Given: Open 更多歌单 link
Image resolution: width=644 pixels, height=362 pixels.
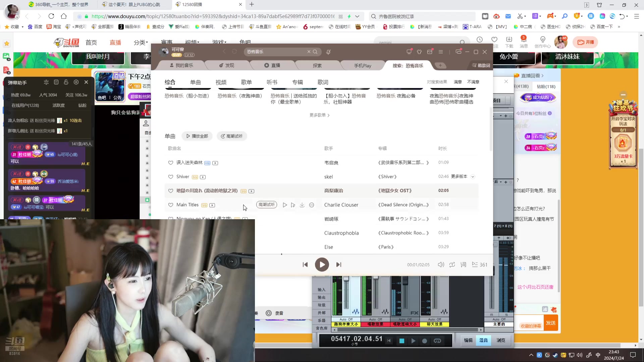Looking at the screenshot, I should [319, 115].
